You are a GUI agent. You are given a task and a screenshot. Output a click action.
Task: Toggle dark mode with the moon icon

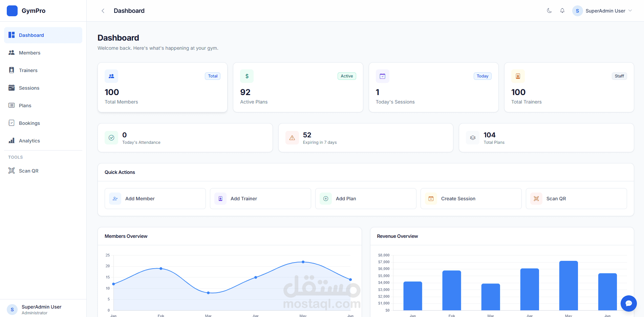click(549, 10)
